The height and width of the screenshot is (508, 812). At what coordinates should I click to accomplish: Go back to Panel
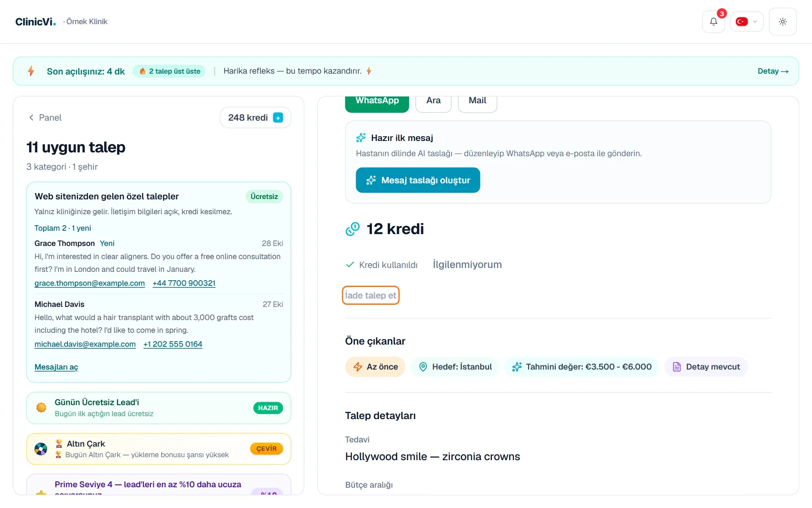(x=45, y=118)
